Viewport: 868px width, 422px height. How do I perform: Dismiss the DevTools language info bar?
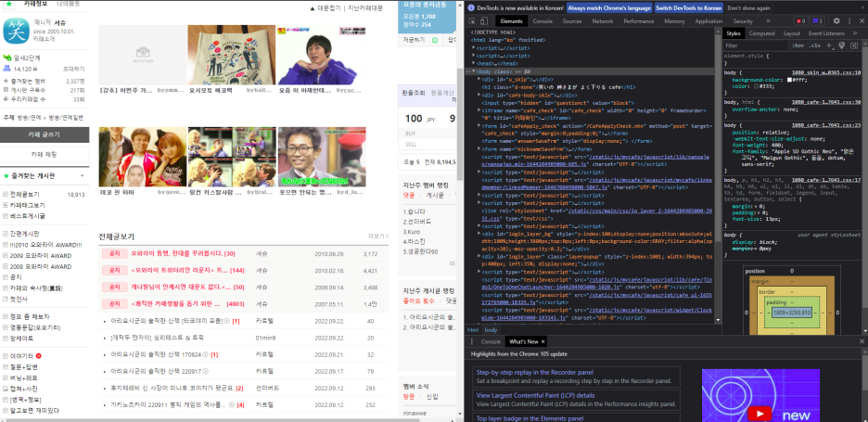862,8
